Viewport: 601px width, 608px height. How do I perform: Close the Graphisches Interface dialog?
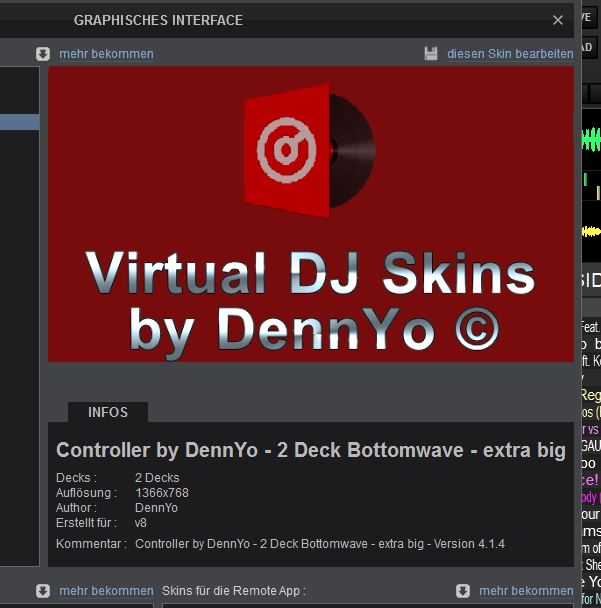[x=558, y=20]
